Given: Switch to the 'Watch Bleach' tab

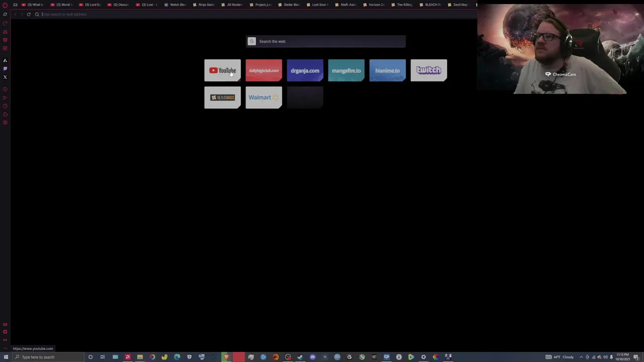Looking at the screenshot, I should tap(176, 5).
